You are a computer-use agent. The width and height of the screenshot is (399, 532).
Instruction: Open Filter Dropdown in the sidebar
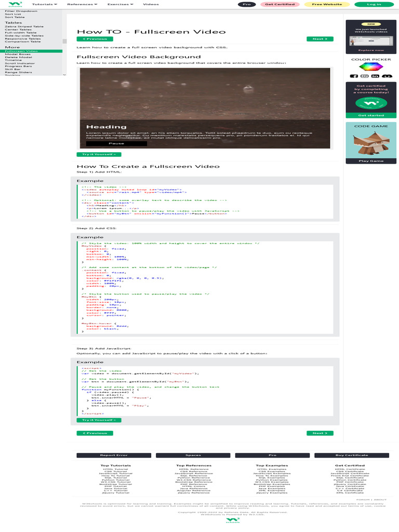[21, 11]
